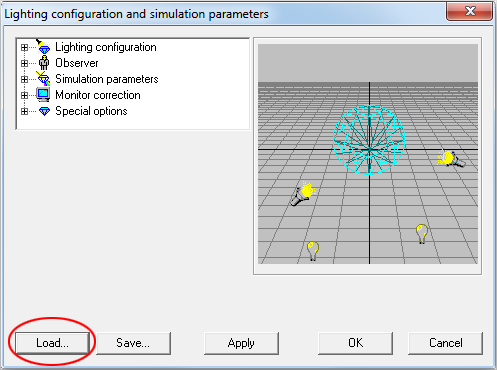Select the flashlight on the right of the preview
The width and height of the screenshot is (497, 370).
point(452,159)
